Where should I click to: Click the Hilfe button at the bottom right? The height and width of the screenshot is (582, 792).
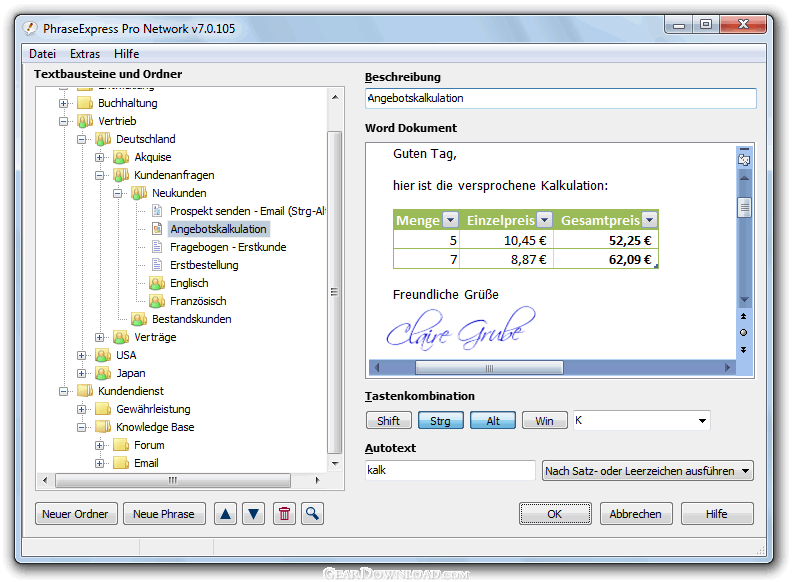pyautogui.click(x=717, y=514)
